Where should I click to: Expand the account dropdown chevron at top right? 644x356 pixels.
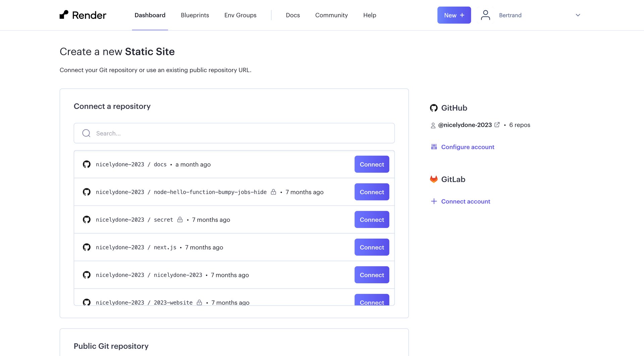[x=578, y=15]
